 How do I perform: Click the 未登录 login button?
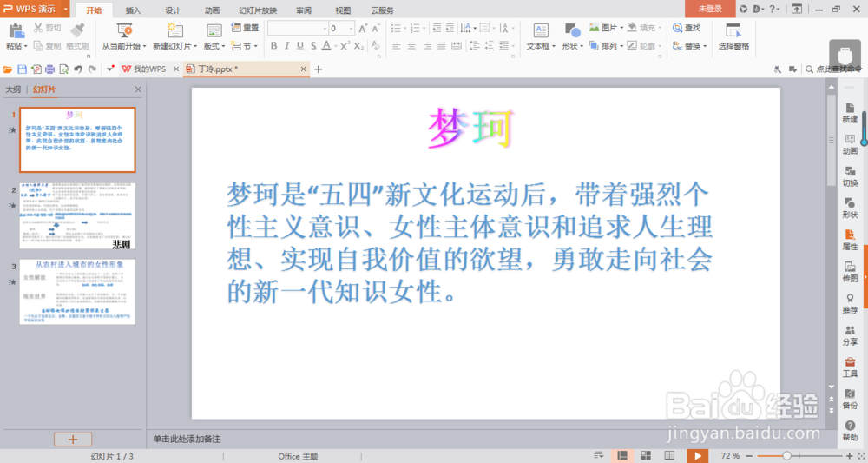710,9
